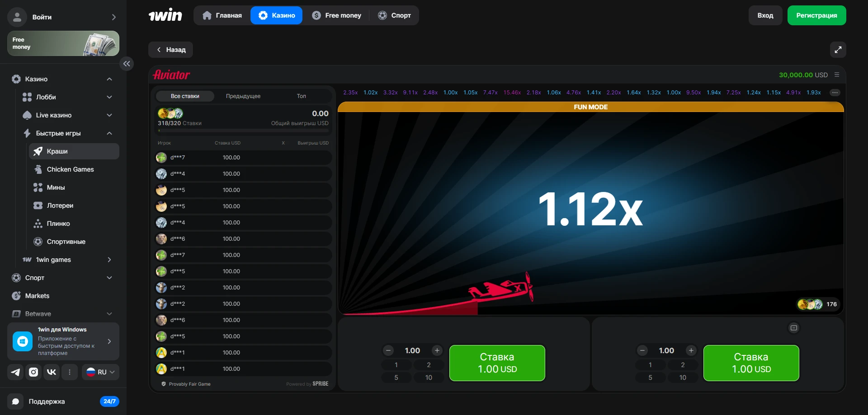Click the 15.46x history multiplier

click(x=512, y=93)
